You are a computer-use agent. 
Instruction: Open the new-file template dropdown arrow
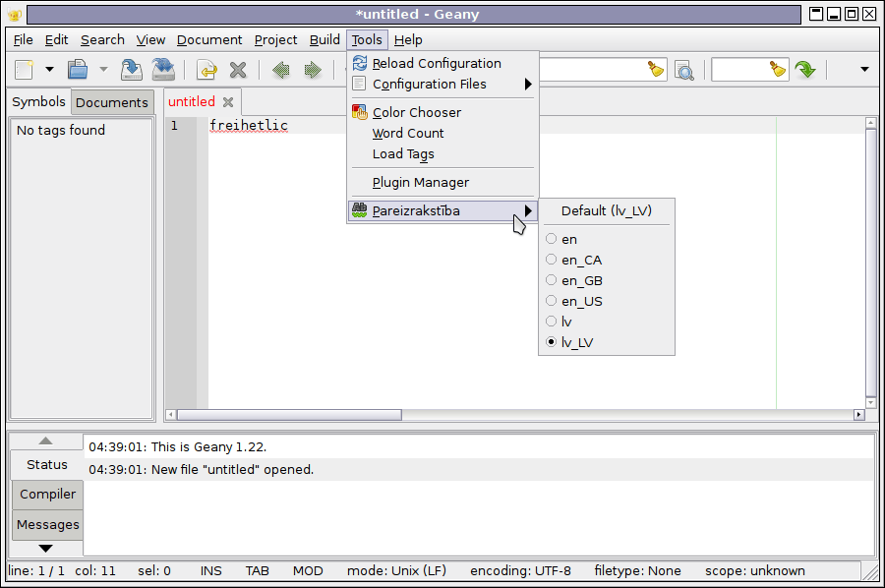pos(50,70)
